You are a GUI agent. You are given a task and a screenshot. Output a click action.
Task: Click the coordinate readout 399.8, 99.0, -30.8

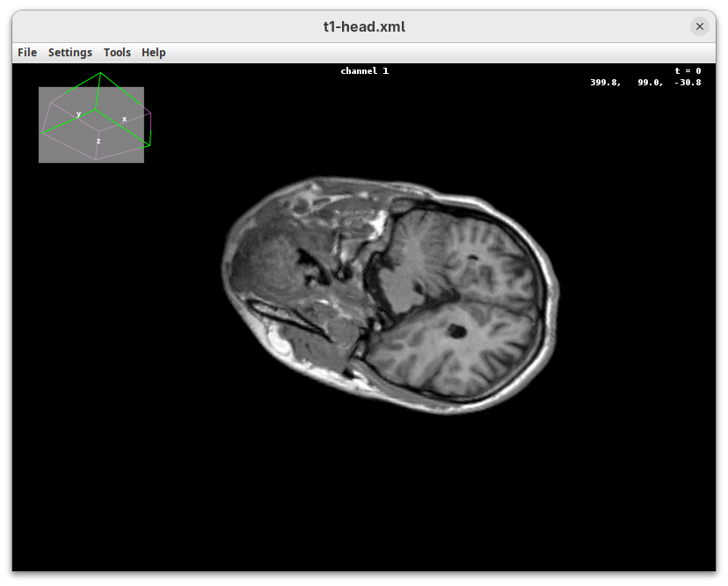645,83
